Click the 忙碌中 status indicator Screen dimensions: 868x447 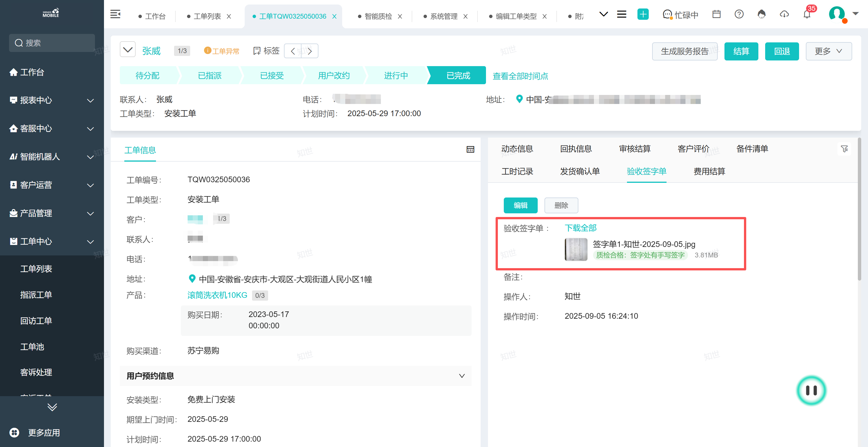tap(680, 15)
